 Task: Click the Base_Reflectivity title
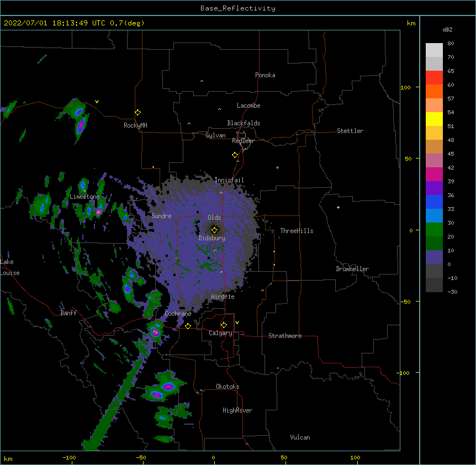[x=238, y=8]
